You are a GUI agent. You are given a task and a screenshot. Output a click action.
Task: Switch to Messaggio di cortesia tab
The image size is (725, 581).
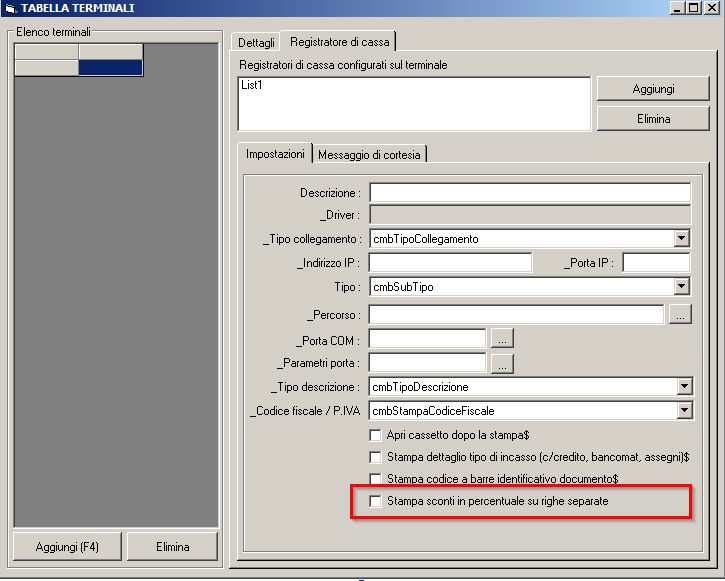pyautogui.click(x=369, y=155)
